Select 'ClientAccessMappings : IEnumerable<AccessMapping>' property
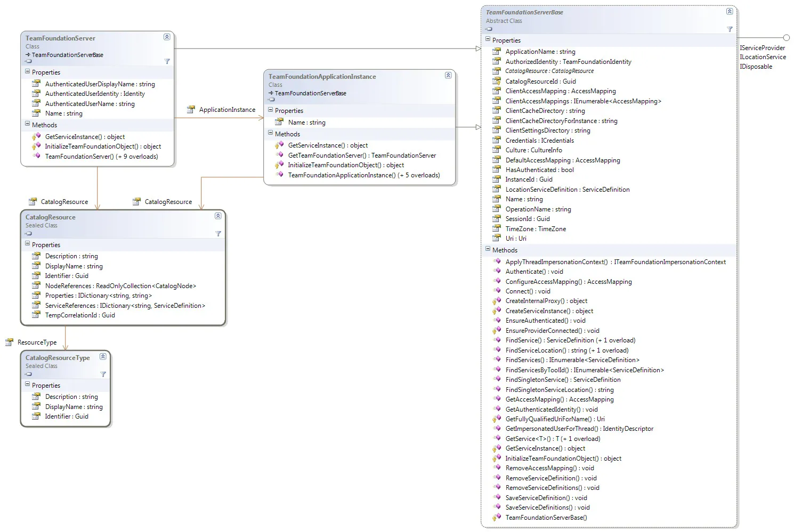The height and width of the screenshot is (532, 794). [x=583, y=101]
